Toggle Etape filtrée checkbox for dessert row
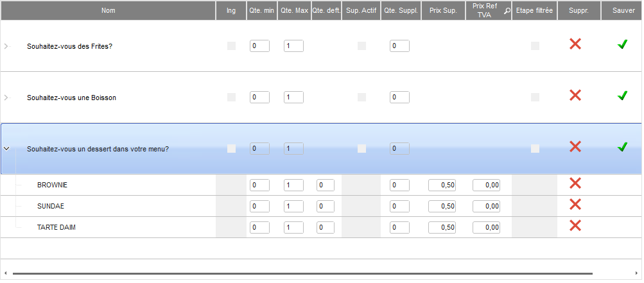644x283 pixels. pyautogui.click(x=535, y=148)
